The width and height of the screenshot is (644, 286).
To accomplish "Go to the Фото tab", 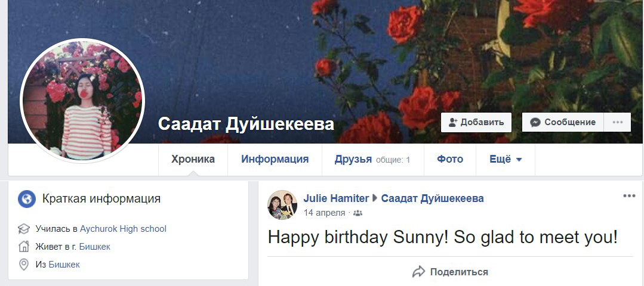I will click(x=450, y=159).
